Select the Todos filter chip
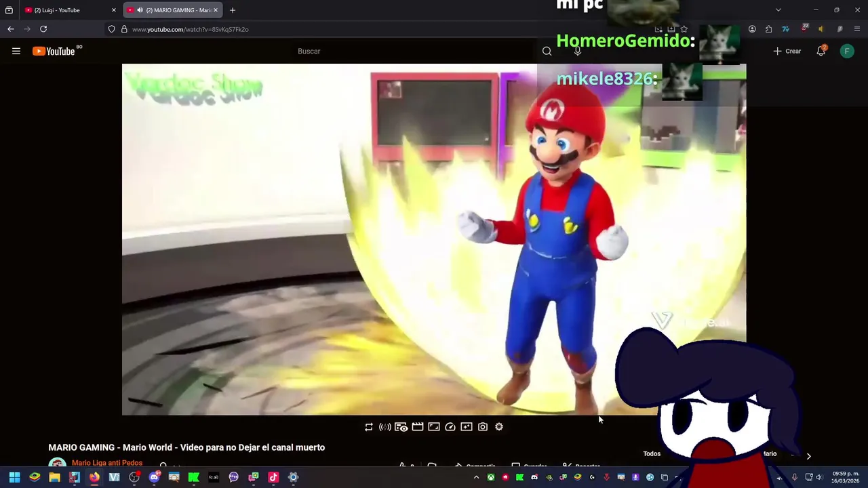This screenshot has height=488, width=868. pyautogui.click(x=652, y=454)
